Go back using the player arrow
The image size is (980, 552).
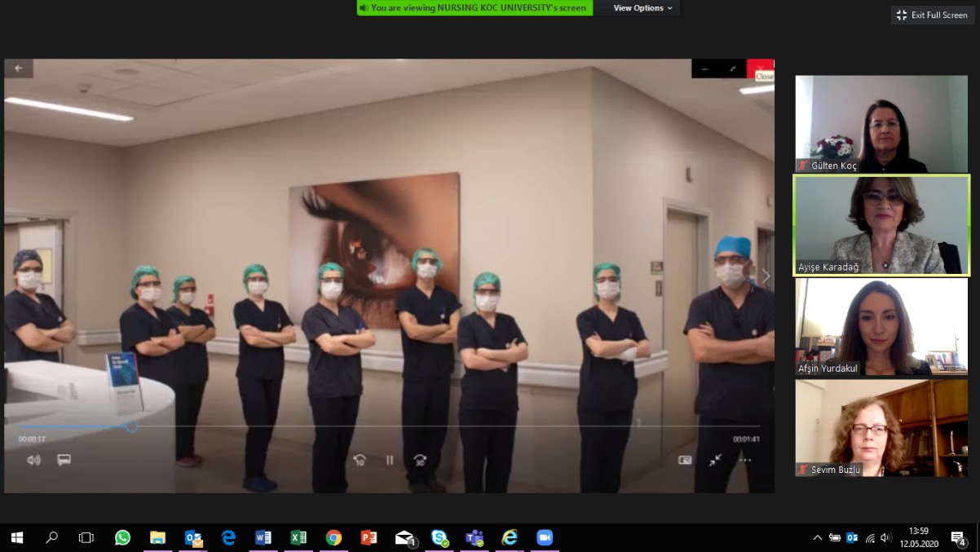coord(19,68)
